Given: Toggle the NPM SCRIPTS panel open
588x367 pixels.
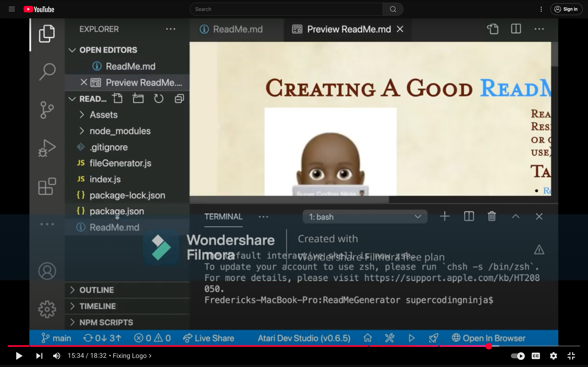Looking at the screenshot, I should click(x=73, y=322).
